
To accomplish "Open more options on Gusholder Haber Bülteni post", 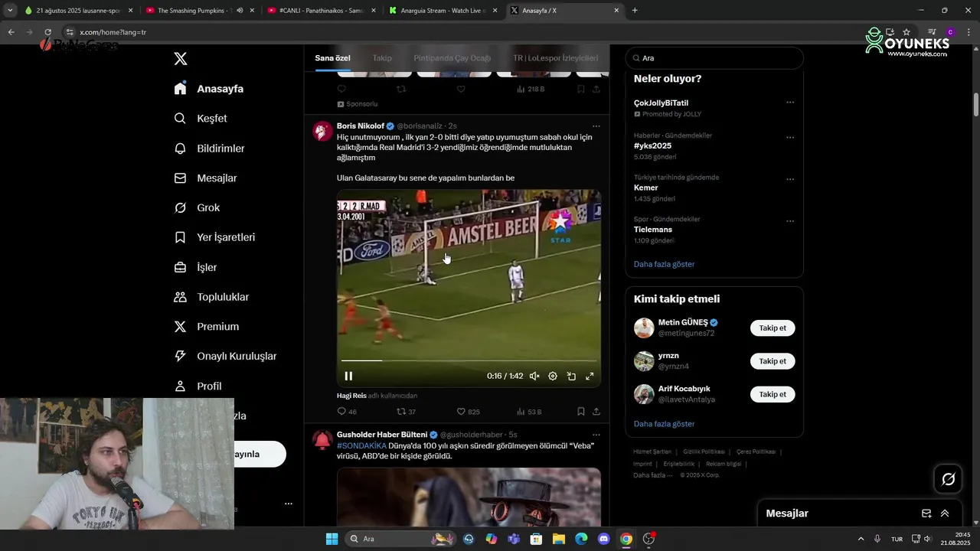I will pos(596,435).
